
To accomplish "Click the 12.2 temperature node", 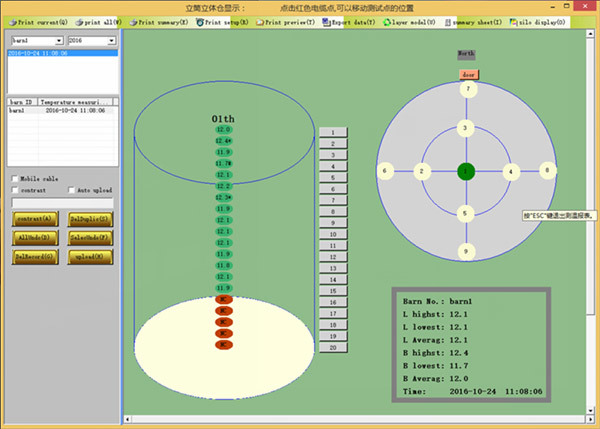I will (x=223, y=186).
